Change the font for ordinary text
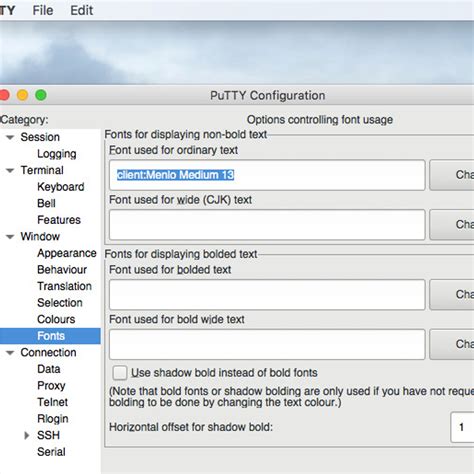The width and height of the screenshot is (474, 474). 452,175
